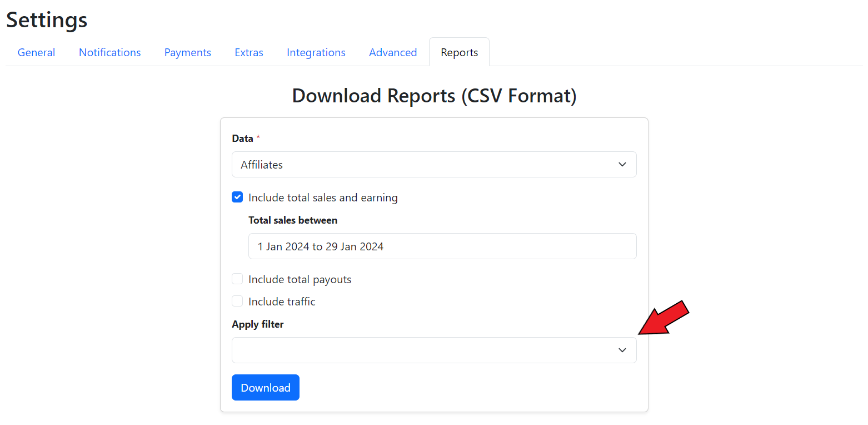Viewport: 868px width, 425px height.
Task: Switch to the Advanced tab
Action: 392,52
